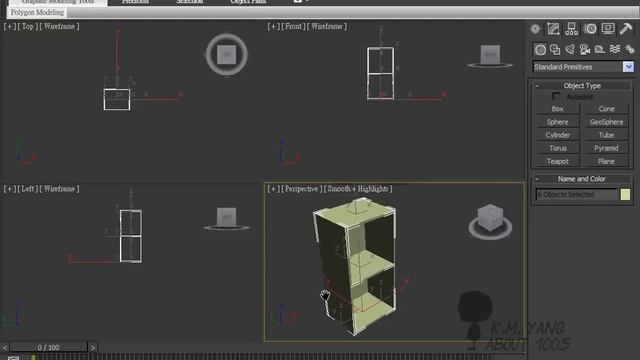Select the Space Warps category icon
Screen dimensions: 640x360
pos(615,50)
